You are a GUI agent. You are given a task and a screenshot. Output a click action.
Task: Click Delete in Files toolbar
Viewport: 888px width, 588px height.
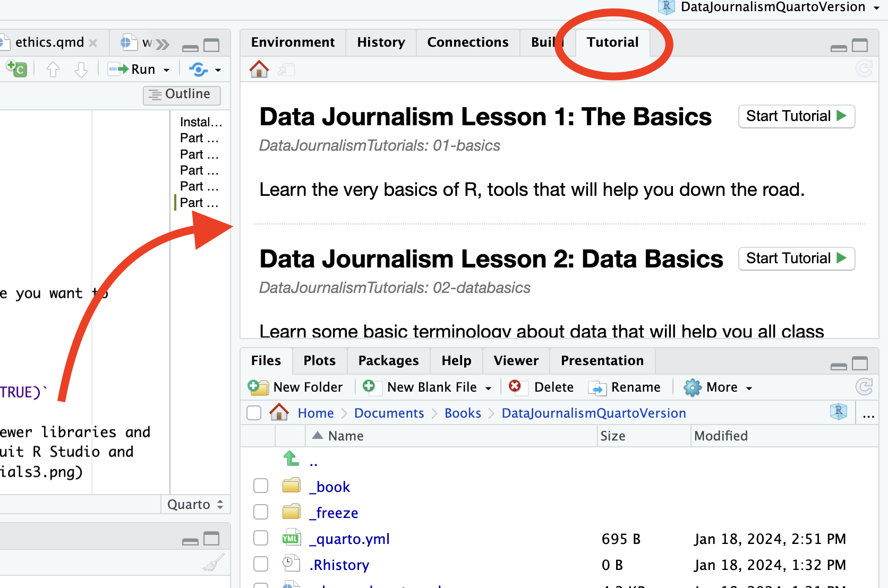coord(541,387)
